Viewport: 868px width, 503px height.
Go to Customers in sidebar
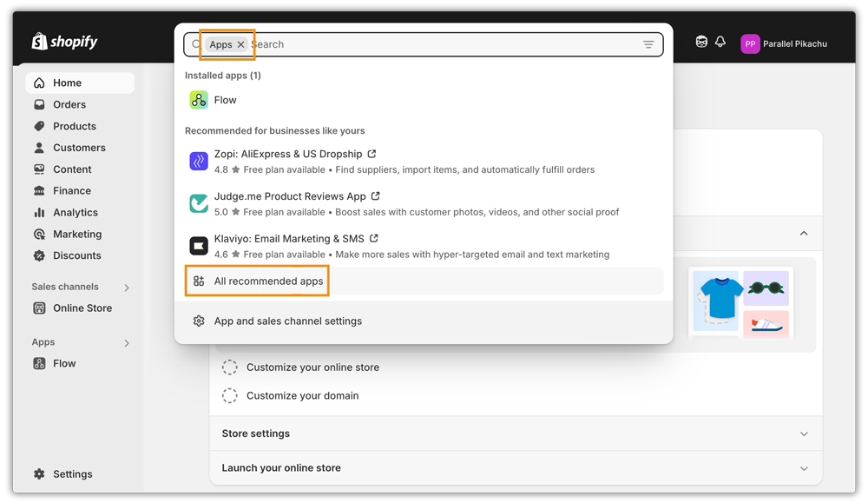point(80,148)
